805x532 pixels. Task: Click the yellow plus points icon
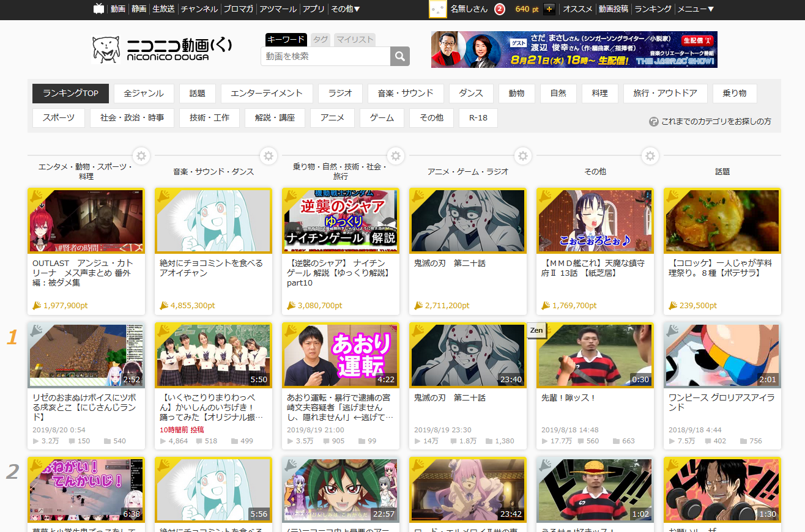[549, 9]
